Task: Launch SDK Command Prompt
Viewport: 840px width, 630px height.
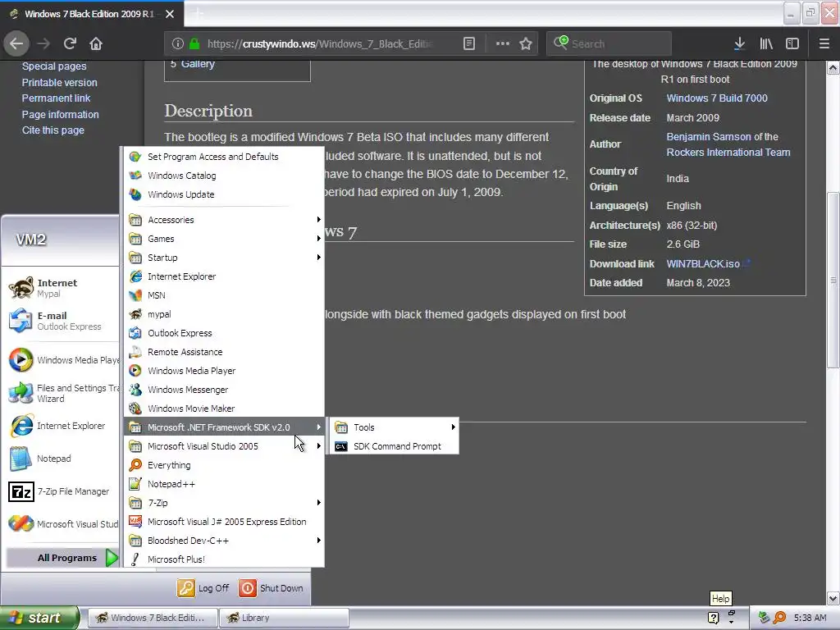Action: (395, 445)
